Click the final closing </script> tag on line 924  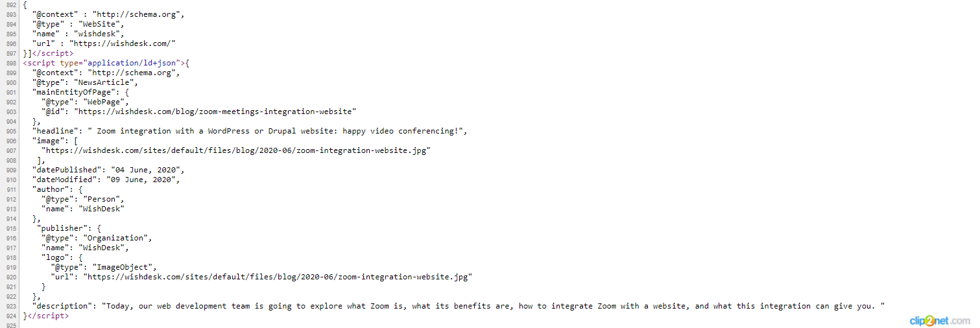[48, 316]
